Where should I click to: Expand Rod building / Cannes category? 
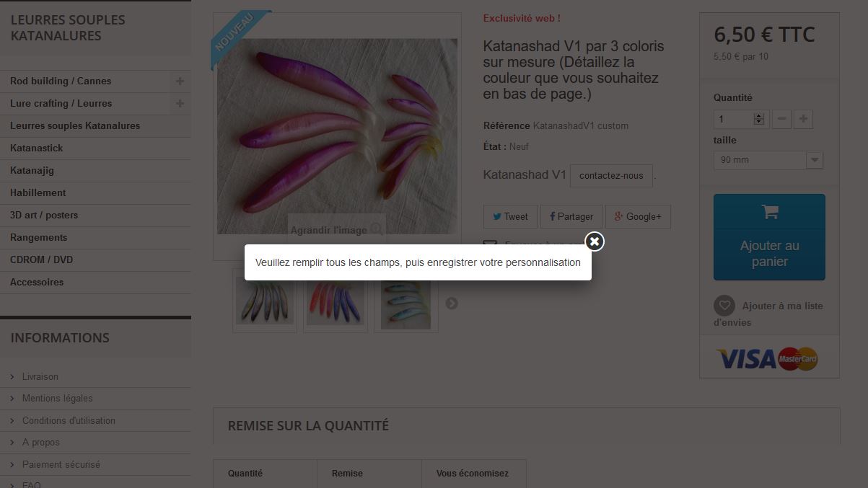(x=180, y=81)
